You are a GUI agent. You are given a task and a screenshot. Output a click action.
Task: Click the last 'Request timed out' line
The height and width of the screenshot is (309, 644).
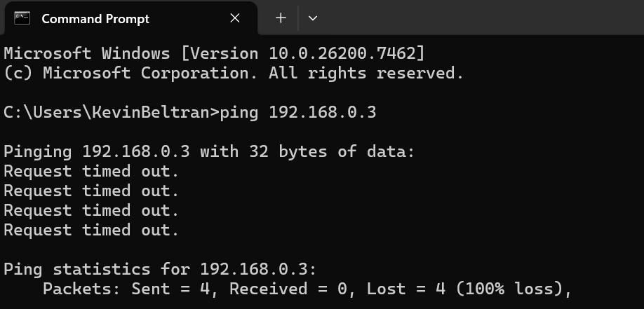tap(91, 230)
